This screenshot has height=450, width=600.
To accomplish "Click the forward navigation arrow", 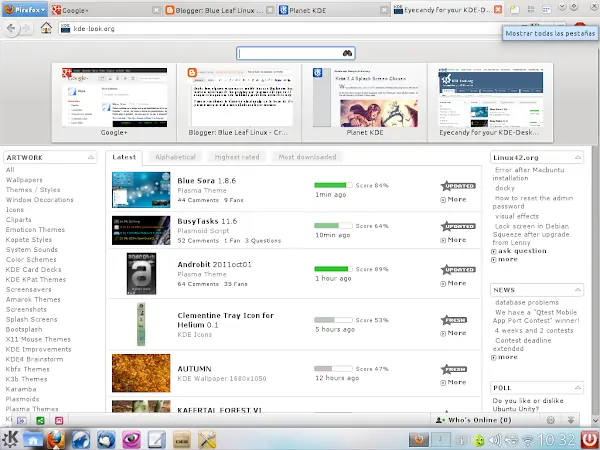I will (x=26, y=28).
